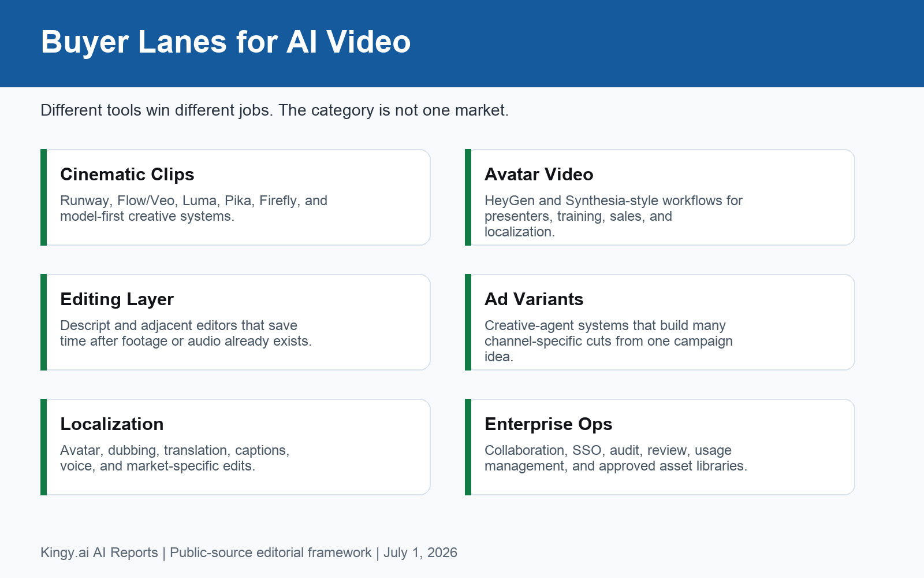Select the Ad Variants card heading
Image resolution: width=924 pixels, height=578 pixels.
coord(534,299)
